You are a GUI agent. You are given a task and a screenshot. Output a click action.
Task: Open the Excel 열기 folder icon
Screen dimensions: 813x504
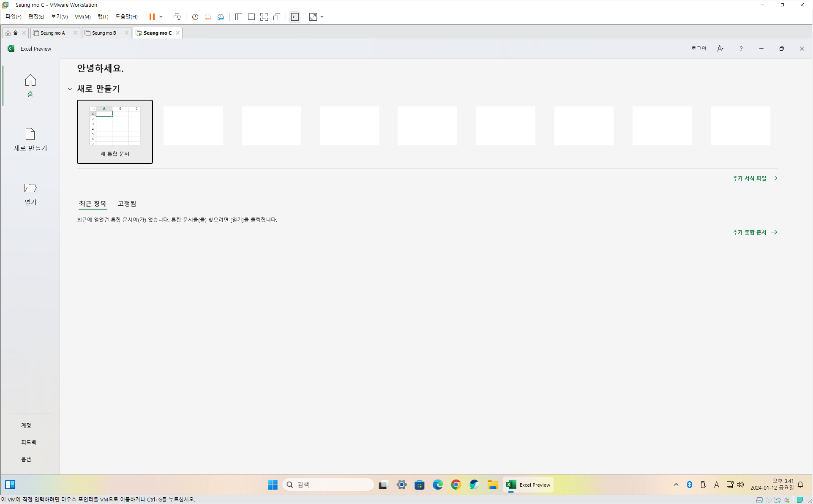tap(30, 188)
